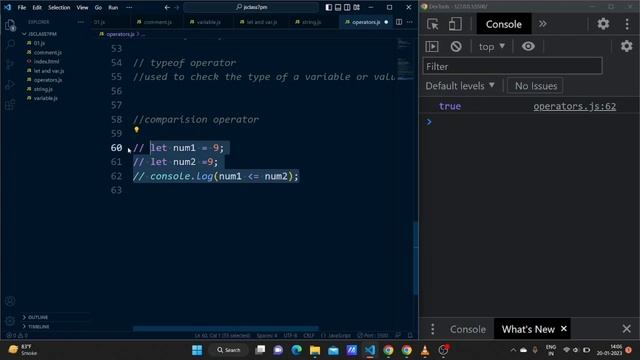Click the lightbulb code action icon
The width and height of the screenshot is (640, 360).
(x=136, y=130)
